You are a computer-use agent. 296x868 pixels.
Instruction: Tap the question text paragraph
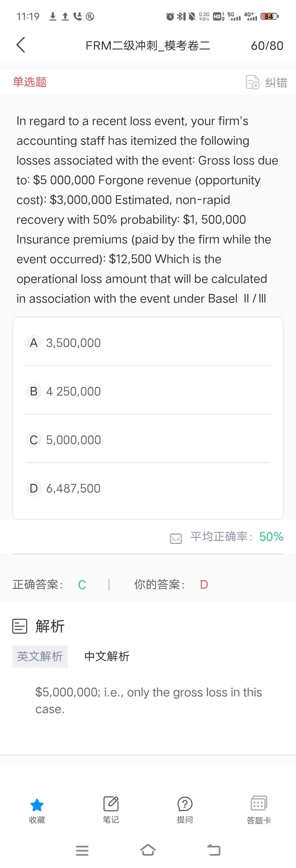coord(147,209)
